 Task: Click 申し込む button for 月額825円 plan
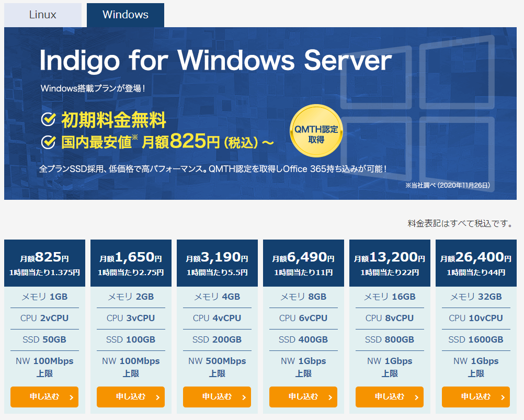(x=44, y=397)
